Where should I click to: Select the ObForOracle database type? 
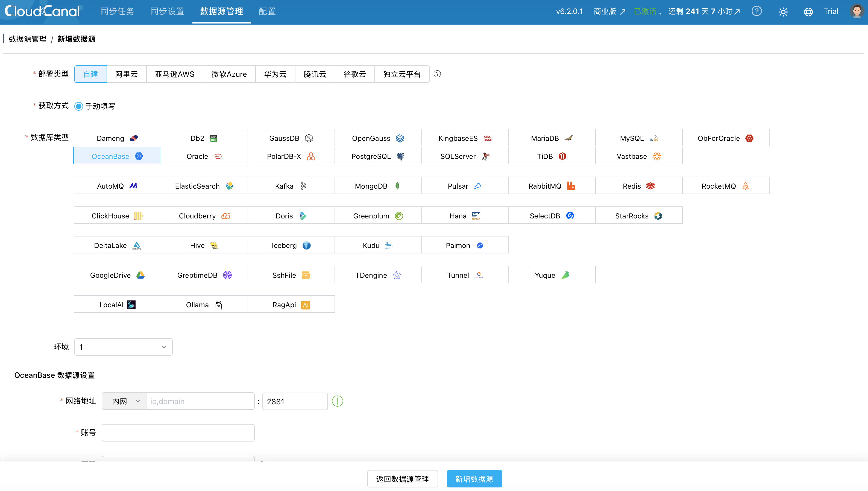(x=726, y=138)
